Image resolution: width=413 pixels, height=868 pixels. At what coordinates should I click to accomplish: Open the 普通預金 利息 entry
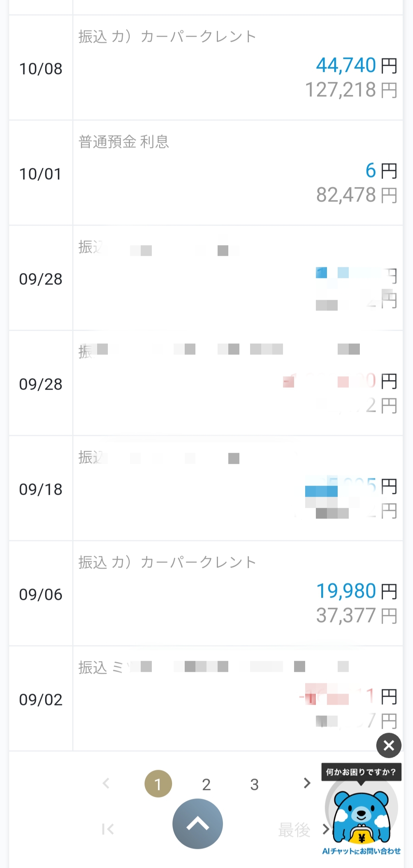coord(124,142)
